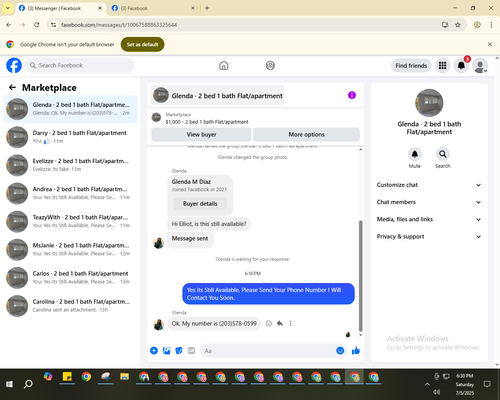Viewport: 500px width, 400px height.
Task: Open Chrome's three-dot menu
Action: 491,25
